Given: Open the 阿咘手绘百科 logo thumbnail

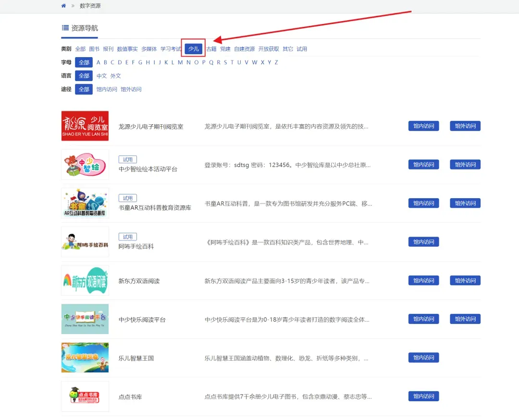Looking at the screenshot, I should (85, 242).
